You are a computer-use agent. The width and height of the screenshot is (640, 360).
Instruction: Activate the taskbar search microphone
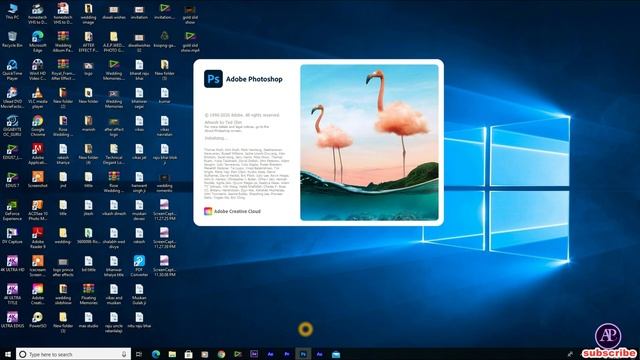[x=124, y=354]
